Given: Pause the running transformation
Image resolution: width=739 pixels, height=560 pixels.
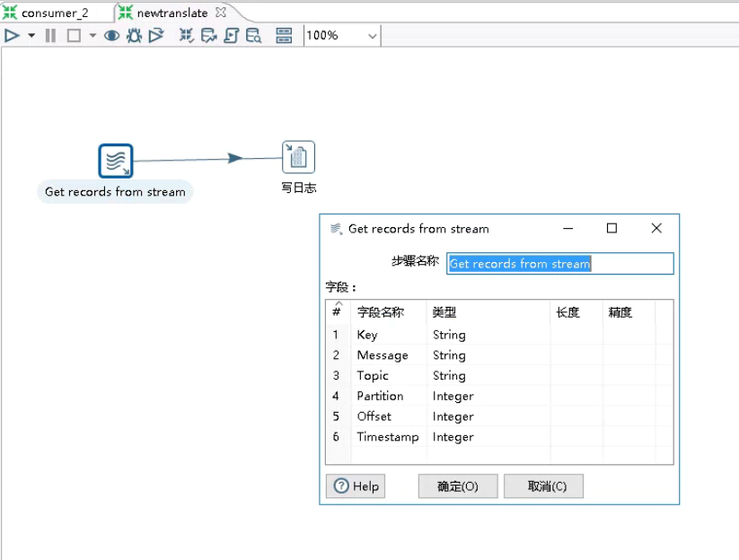Looking at the screenshot, I should 51,36.
